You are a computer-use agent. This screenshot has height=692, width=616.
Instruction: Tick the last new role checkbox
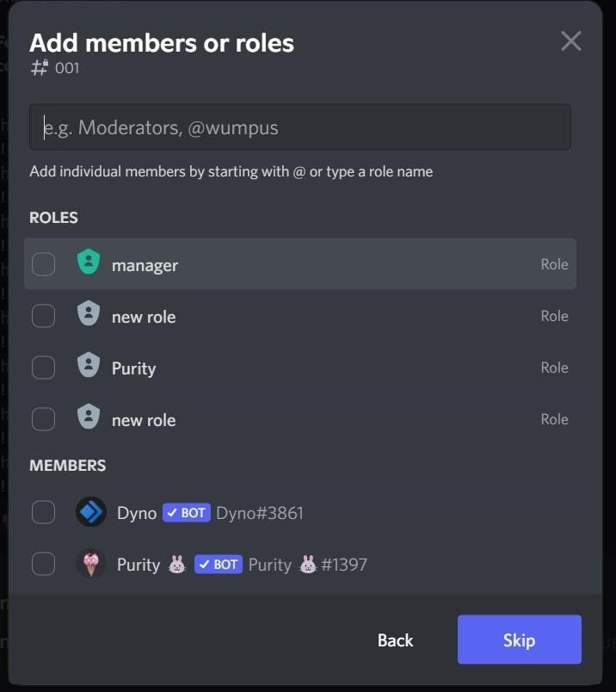[43, 419]
